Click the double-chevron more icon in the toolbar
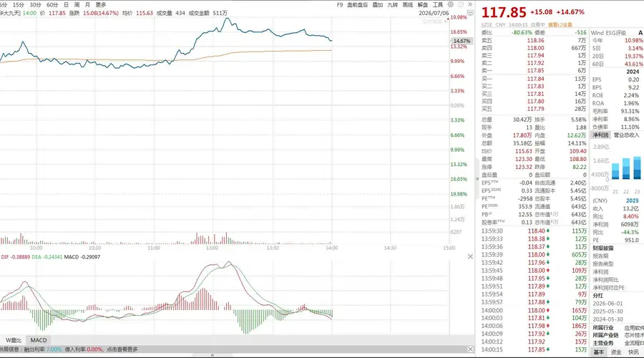Screen dimensions: 644x358 [470, 4]
